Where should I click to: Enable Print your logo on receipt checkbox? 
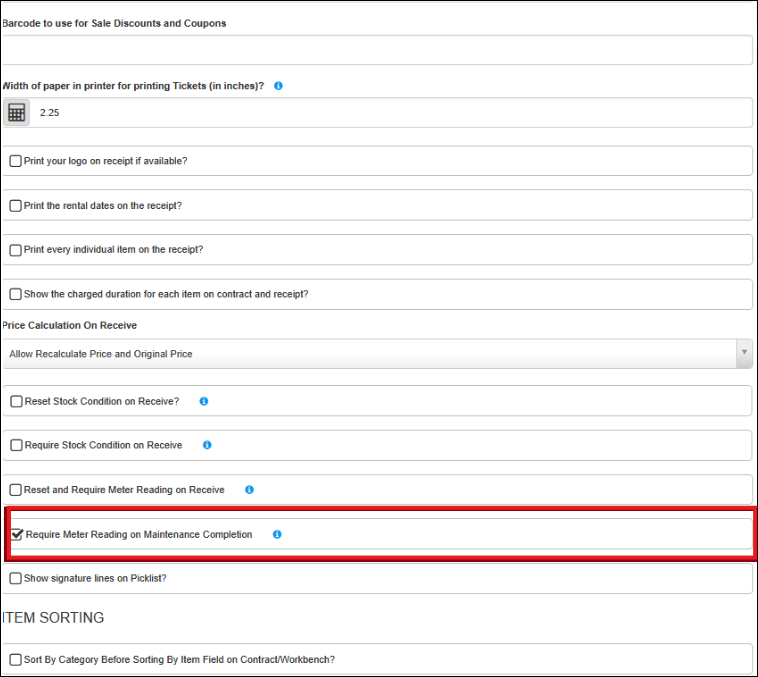coord(16,161)
